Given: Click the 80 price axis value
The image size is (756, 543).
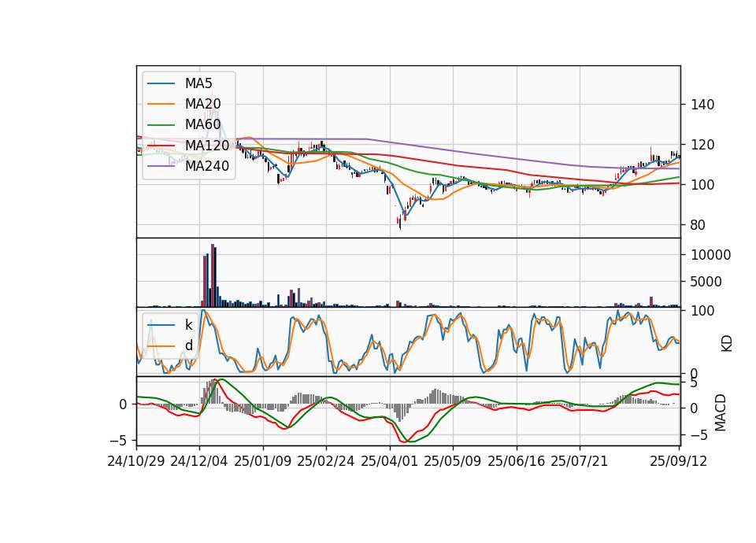Looking at the screenshot, I should pyautogui.click(x=698, y=225).
